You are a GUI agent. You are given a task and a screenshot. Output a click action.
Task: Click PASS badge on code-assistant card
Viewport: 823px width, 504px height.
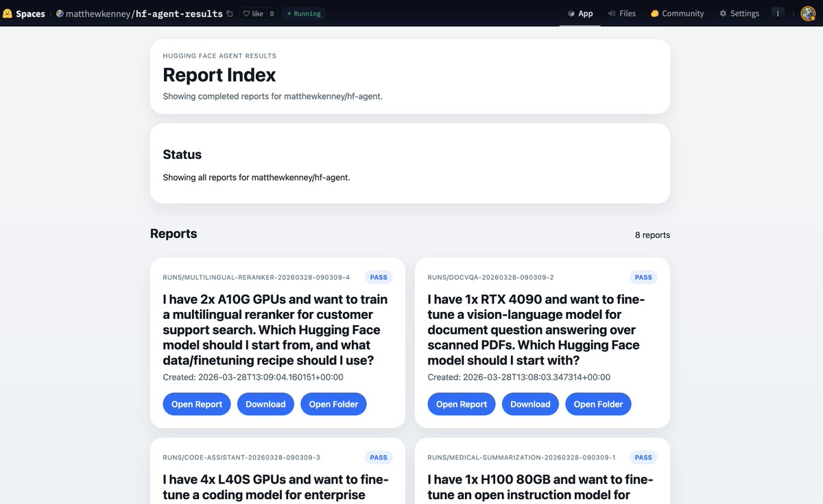pos(379,457)
